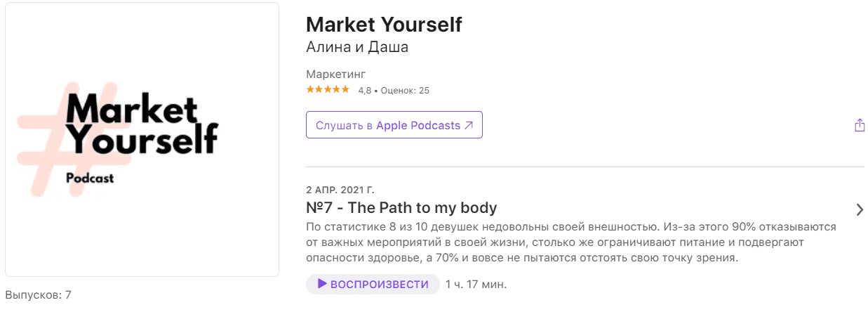Click the Маркетинг category link
The width and height of the screenshot is (868, 312).
(336, 74)
